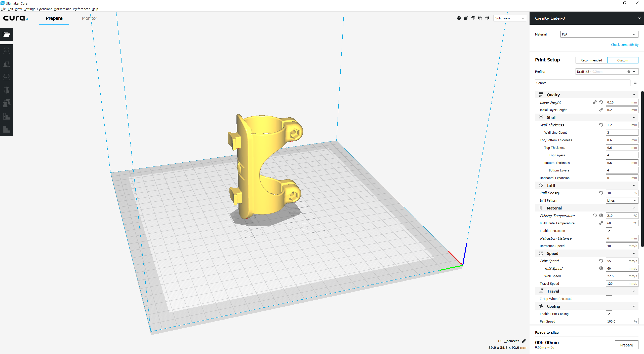Select the Rotate tool in left toolbar
Screen dimensions: 644x354
tap(7, 77)
